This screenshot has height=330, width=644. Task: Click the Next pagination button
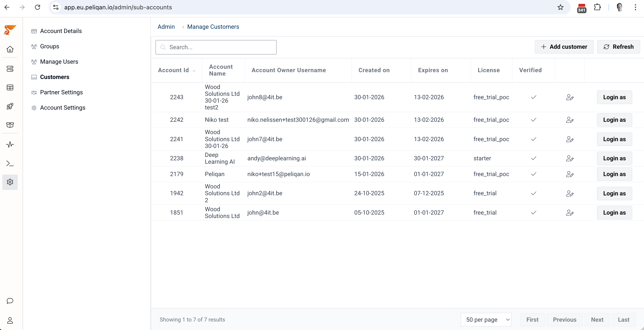point(597,320)
